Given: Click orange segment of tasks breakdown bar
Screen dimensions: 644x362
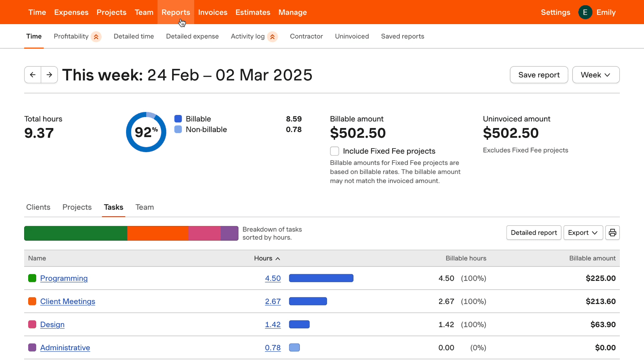Looking at the screenshot, I should pos(158,233).
